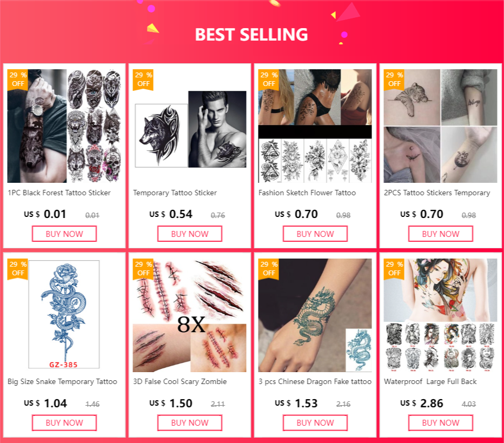Open the Waterproof Large Full Back title link
The width and height of the screenshot is (504, 443).
coord(430,381)
